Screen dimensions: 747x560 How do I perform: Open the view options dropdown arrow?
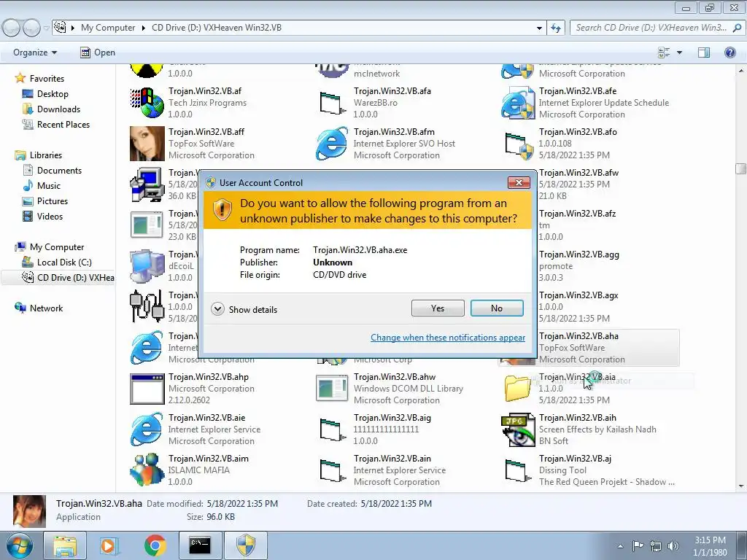point(679,52)
